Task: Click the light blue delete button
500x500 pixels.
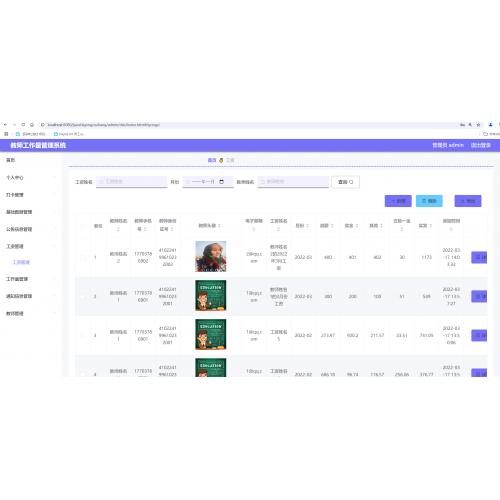Action: click(429, 201)
